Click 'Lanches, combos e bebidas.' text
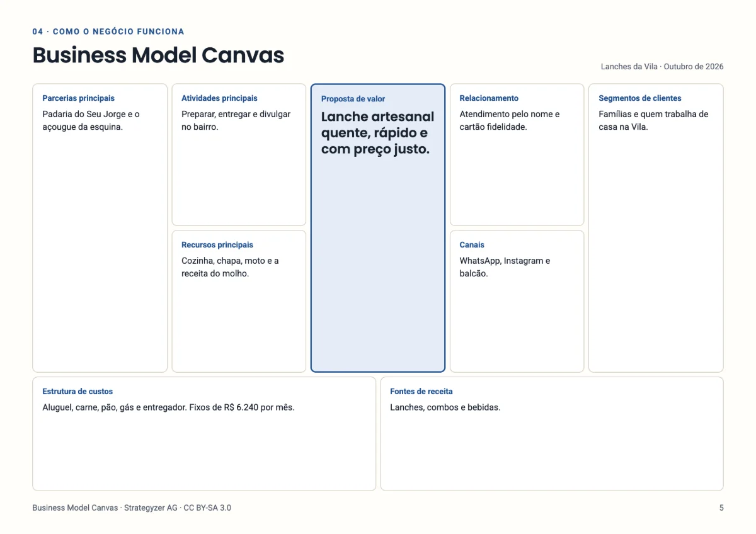 (x=445, y=407)
